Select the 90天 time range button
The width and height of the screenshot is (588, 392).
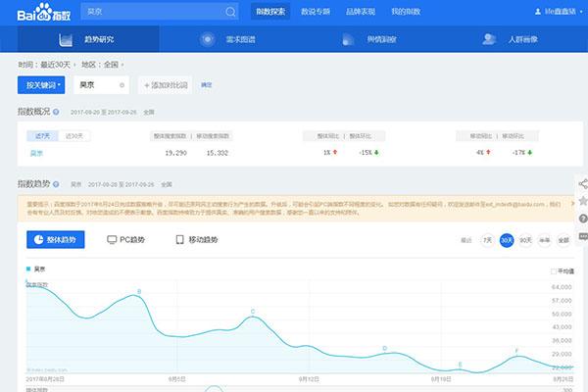pyautogui.click(x=525, y=239)
